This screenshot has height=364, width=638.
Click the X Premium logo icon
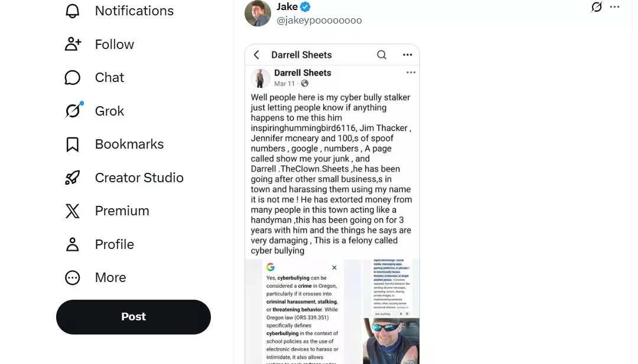click(73, 211)
